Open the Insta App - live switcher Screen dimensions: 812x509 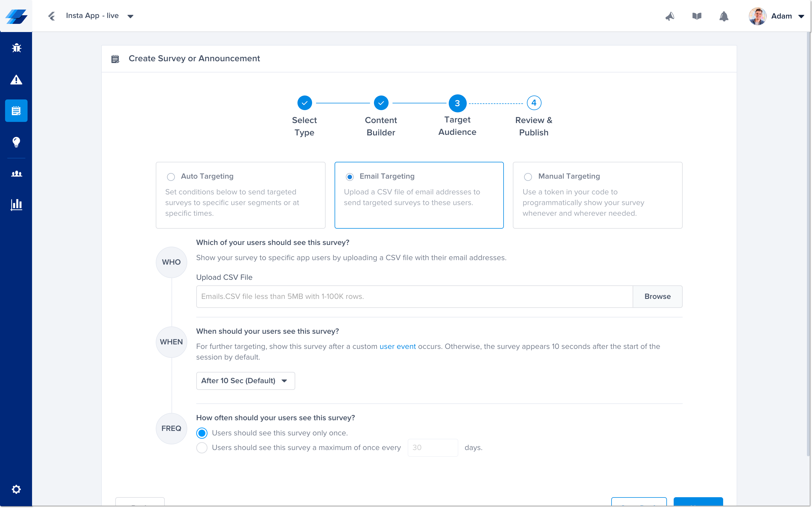pos(100,16)
